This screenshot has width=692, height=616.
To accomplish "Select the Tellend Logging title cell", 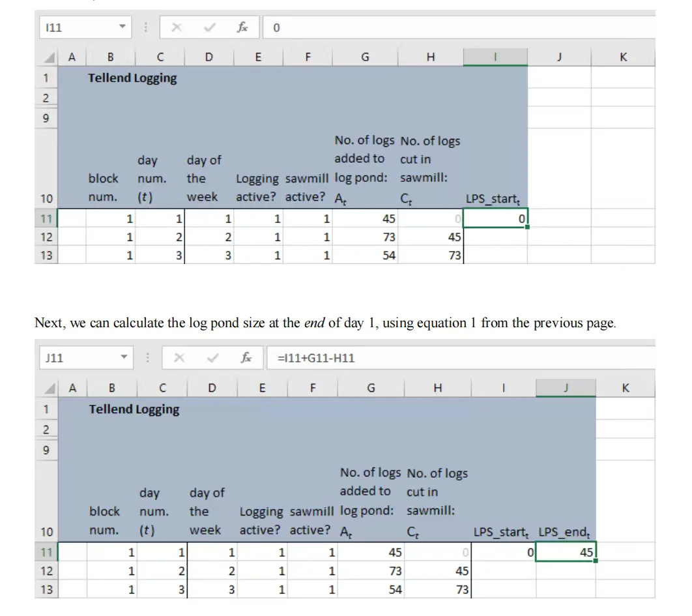I will point(110,78).
